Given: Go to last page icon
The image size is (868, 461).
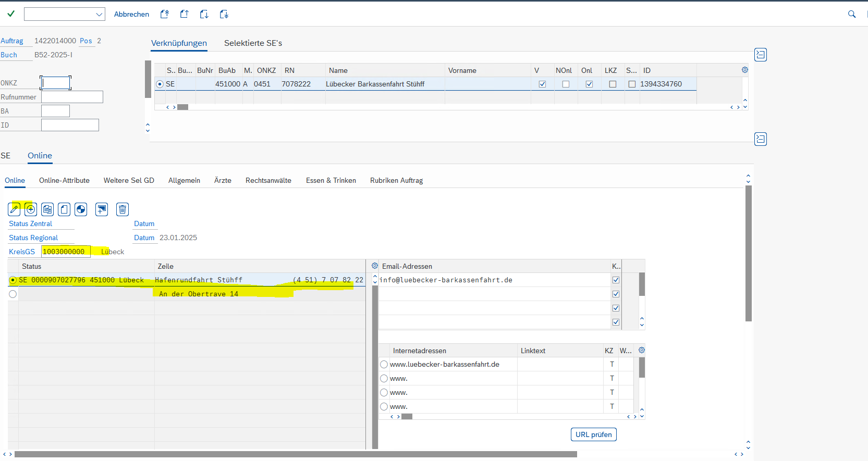Looking at the screenshot, I should tap(224, 14).
